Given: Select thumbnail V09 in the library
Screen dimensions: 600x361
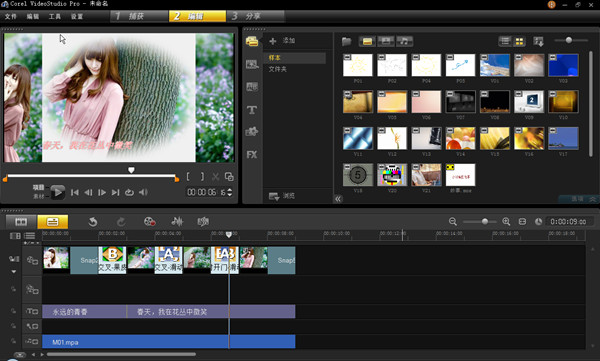Looking at the screenshot, I should [529, 102].
